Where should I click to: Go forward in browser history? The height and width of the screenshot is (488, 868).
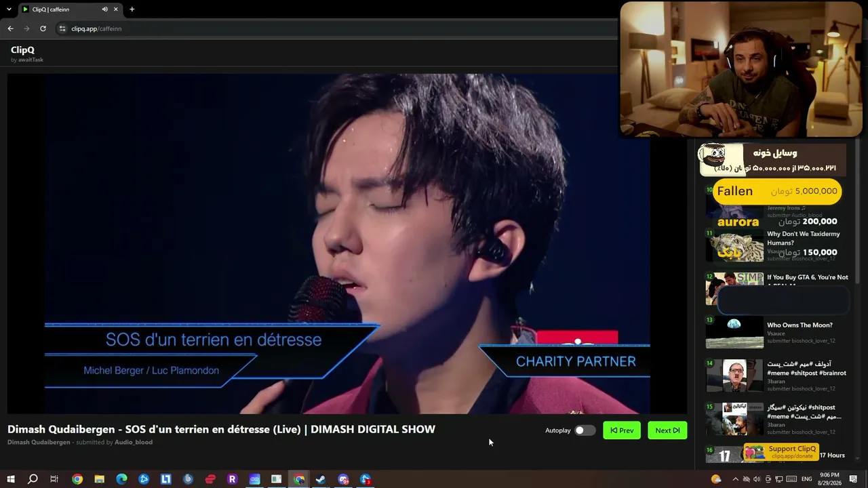pyautogui.click(x=26, y=28)
